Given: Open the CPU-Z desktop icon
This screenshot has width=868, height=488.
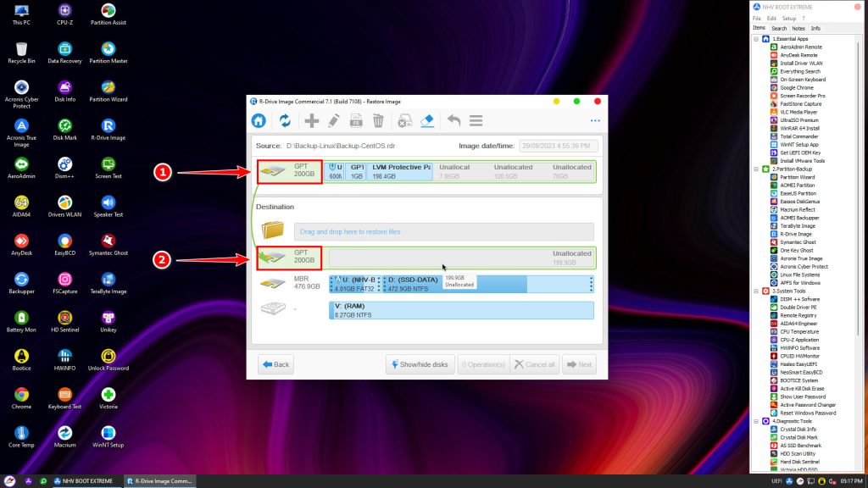Looking at the screenshot, I should 64,14.
